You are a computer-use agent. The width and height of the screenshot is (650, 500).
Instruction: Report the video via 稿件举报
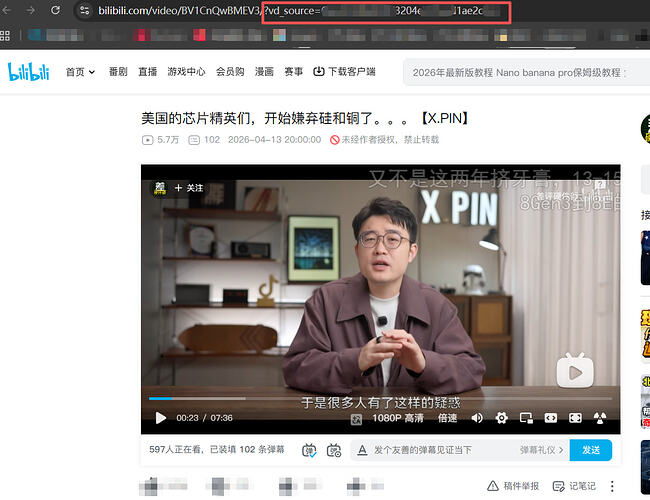513,486
